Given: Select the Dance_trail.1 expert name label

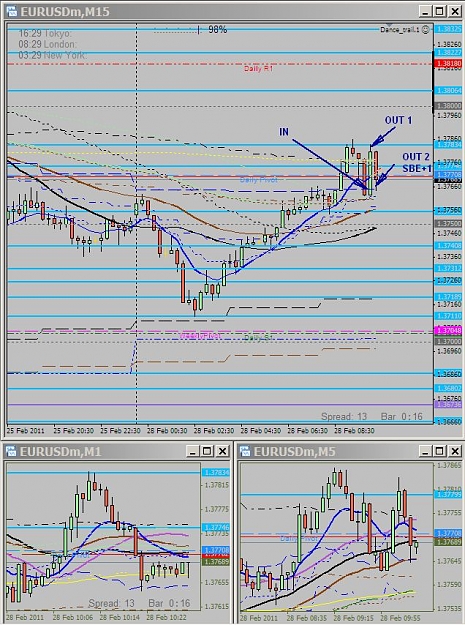Looking at the screenshot, I should [400, 30].
